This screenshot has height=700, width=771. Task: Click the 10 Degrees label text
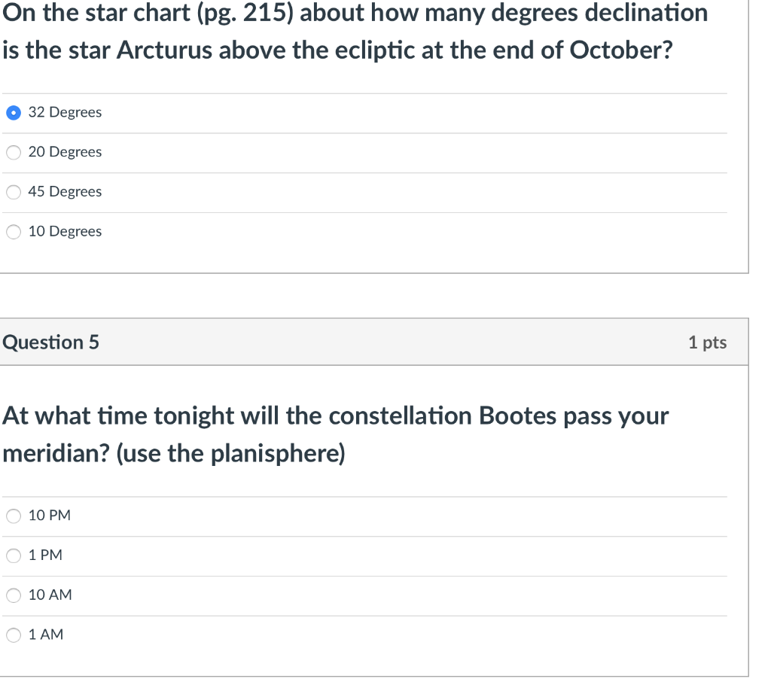pyautogui.click(x=65, y=232)
